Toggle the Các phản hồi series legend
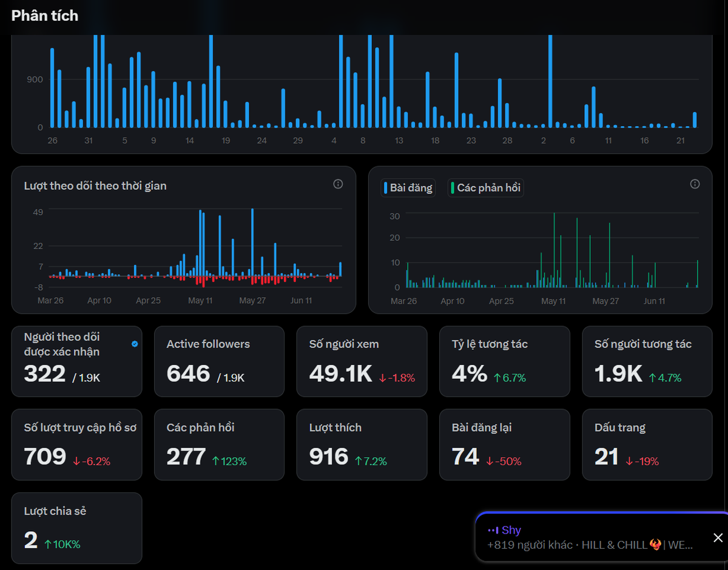The image size is (728, 570). click(x=485, y=188)
